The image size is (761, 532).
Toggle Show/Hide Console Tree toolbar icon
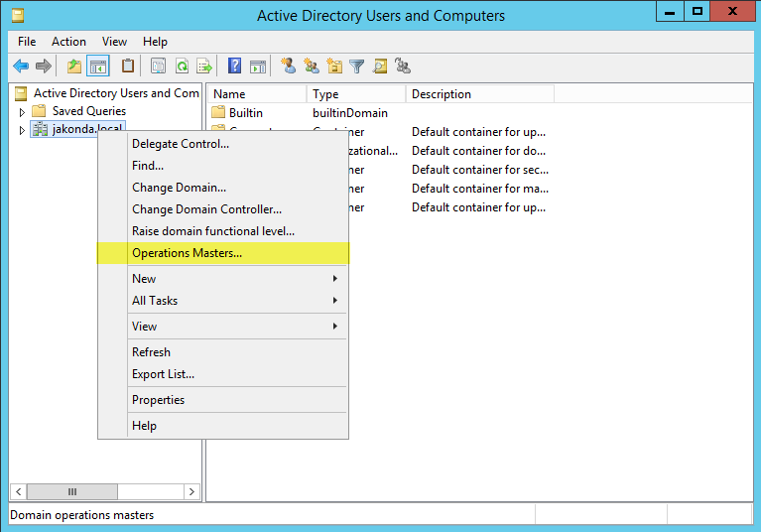(x=98, y=66)
